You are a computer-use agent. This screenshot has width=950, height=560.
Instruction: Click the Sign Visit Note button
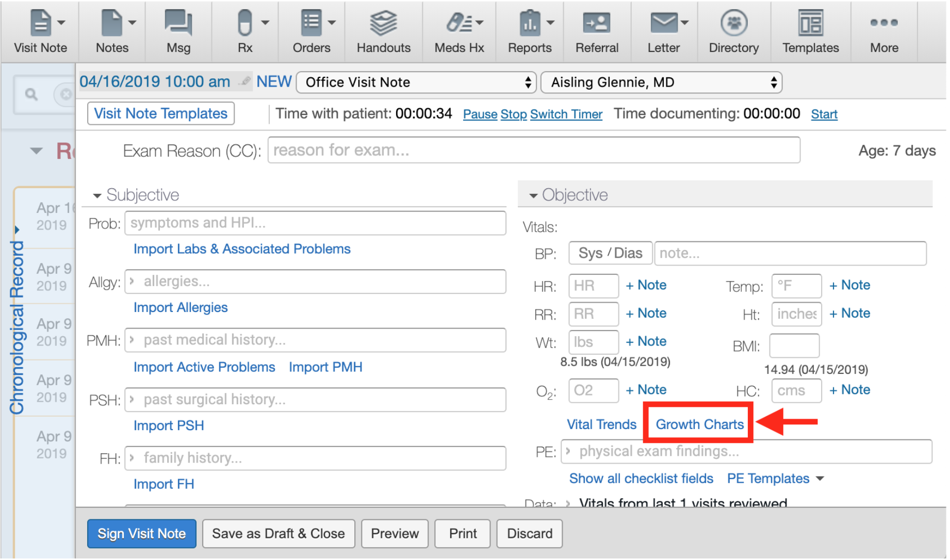pos(141,534)
